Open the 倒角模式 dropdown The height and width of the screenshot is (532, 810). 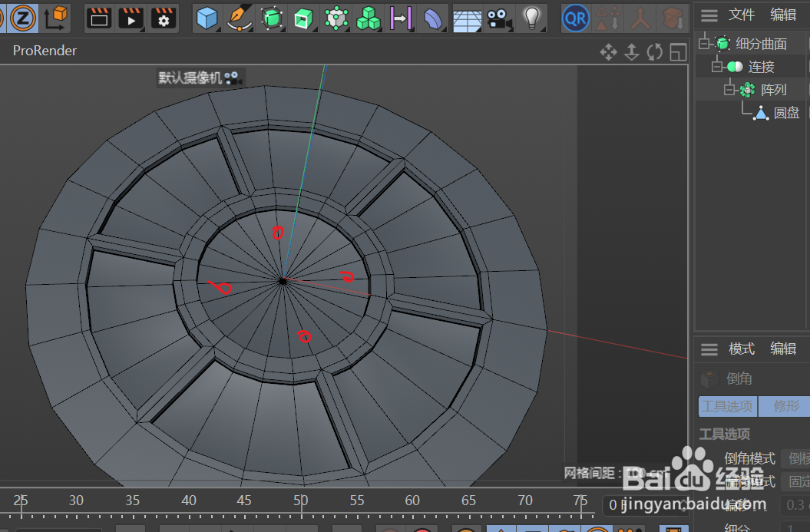[x=795, y=458]
